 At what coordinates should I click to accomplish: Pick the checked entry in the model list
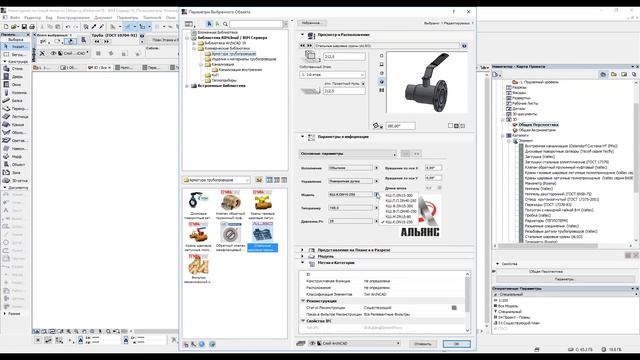(x=399, y=222)
